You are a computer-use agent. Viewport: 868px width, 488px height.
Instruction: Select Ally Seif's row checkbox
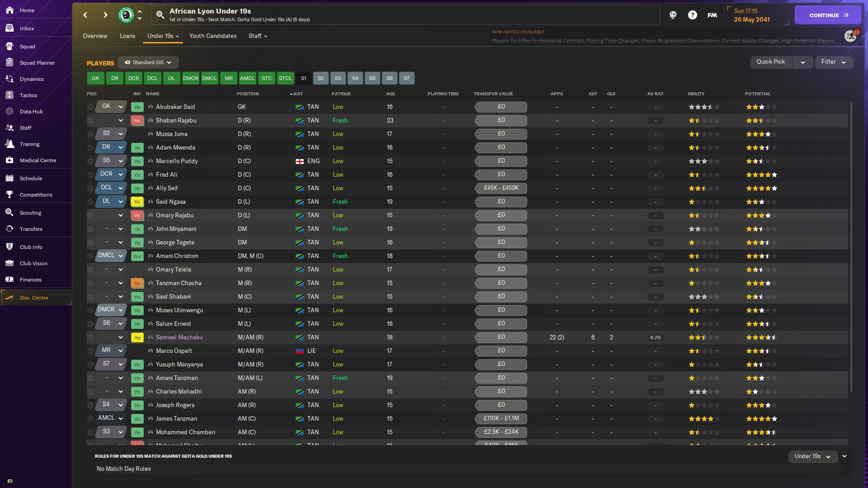(90, 188)
